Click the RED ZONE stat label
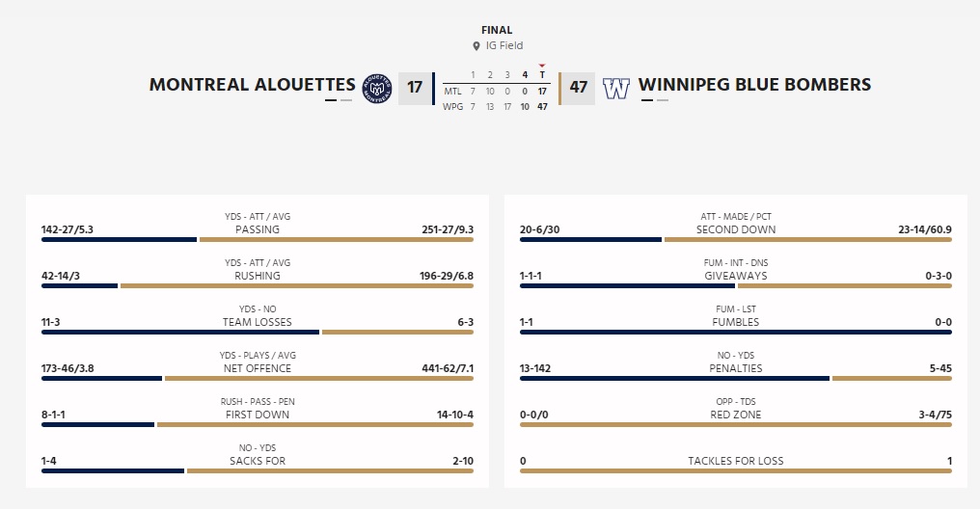 [736, 415]
